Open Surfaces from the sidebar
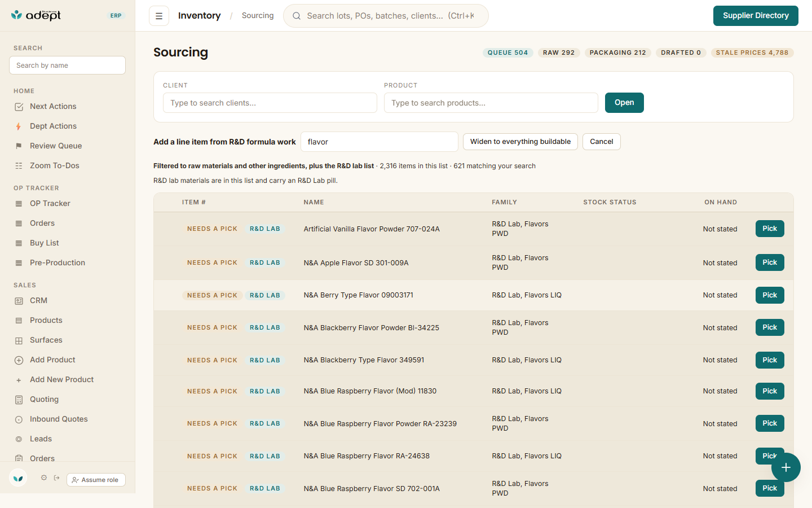The image size is (812, 508). (x=46, y=340)
